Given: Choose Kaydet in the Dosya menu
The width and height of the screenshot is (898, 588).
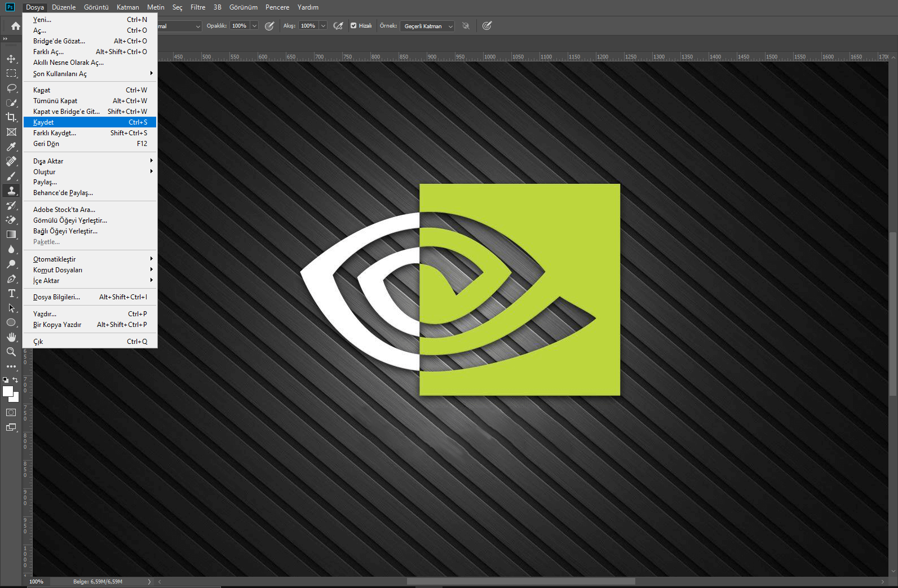Looking at the screenshot, I should click(90, 122).
